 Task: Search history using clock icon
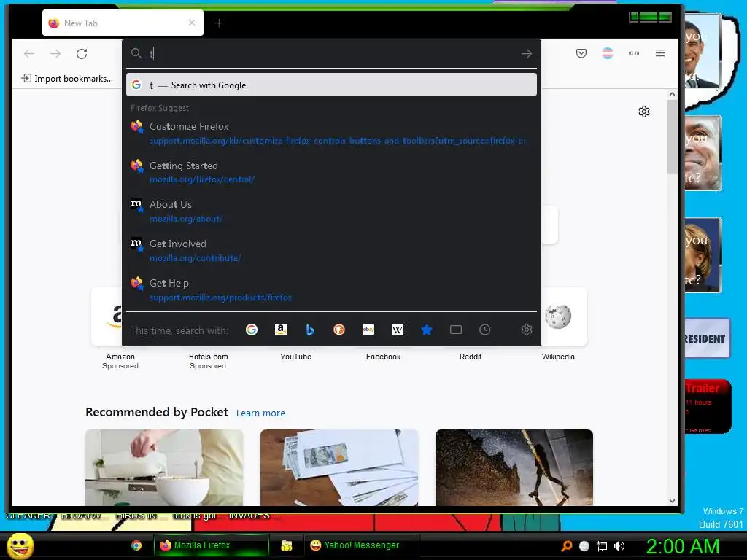[484, 330]
